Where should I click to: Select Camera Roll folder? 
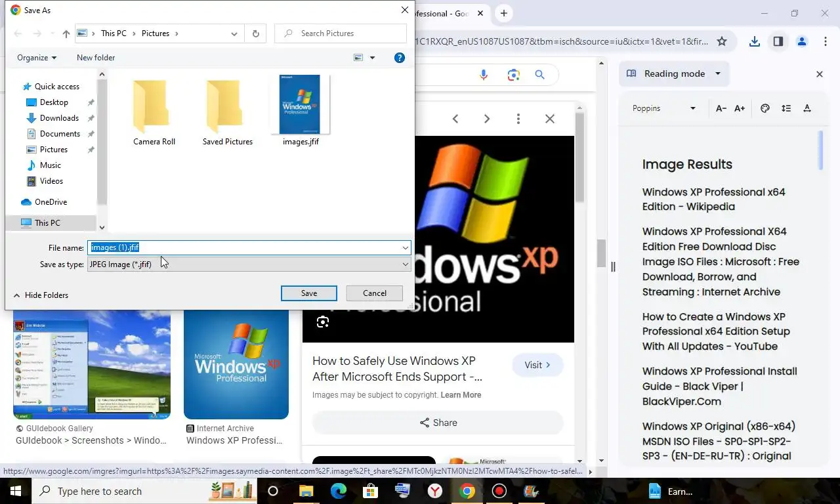154,110
